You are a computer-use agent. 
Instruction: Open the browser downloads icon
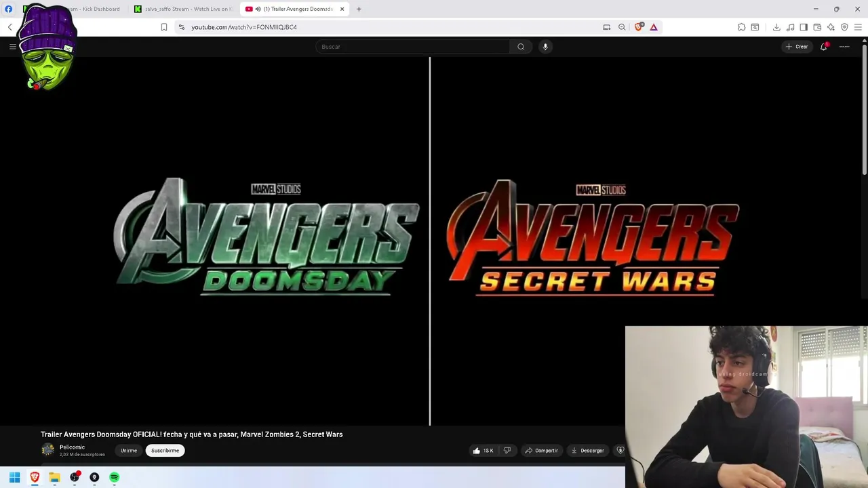click(x=776, y=27)
